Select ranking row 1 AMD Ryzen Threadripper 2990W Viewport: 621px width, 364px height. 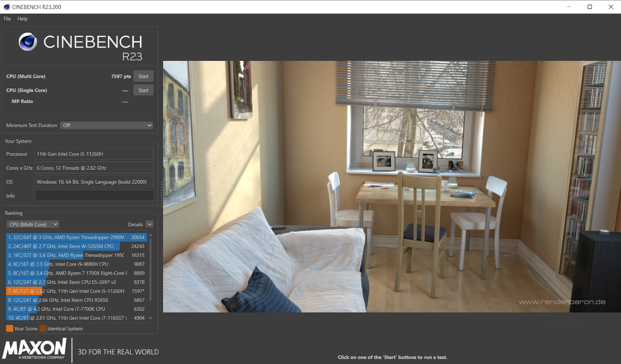click(x=76, y=237)
